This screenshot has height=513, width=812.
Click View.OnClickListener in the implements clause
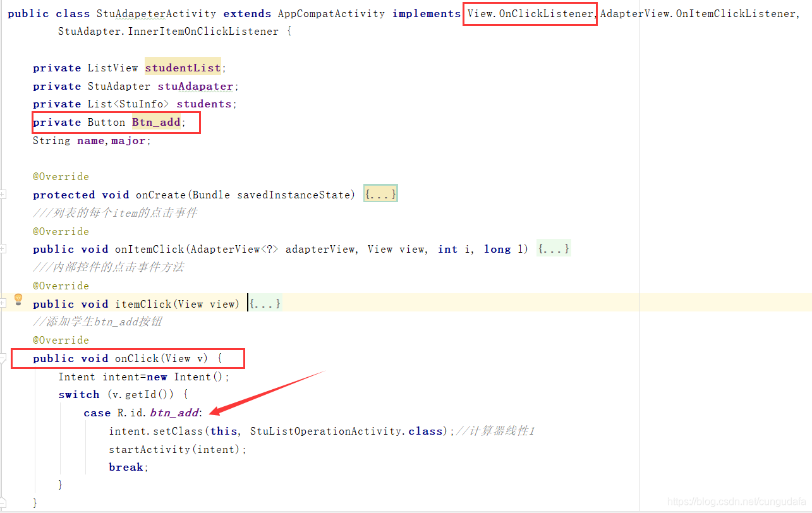point(531,13)
